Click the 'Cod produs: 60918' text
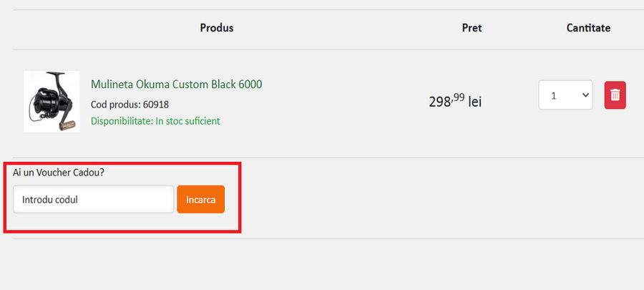644x290 pixels. tap(130, 105)
